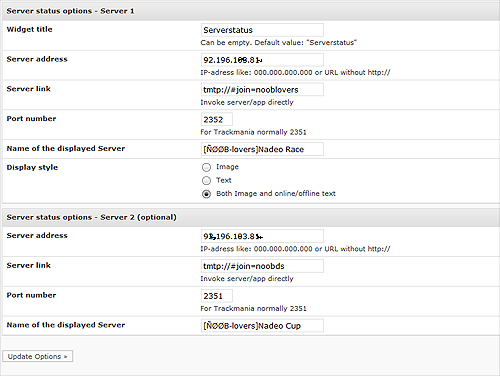Image resolution: width=500 pixels, height=376 pixels.
Task: Click Server 2 'For Trackmania normally 2351' hint
Action: 253,309
